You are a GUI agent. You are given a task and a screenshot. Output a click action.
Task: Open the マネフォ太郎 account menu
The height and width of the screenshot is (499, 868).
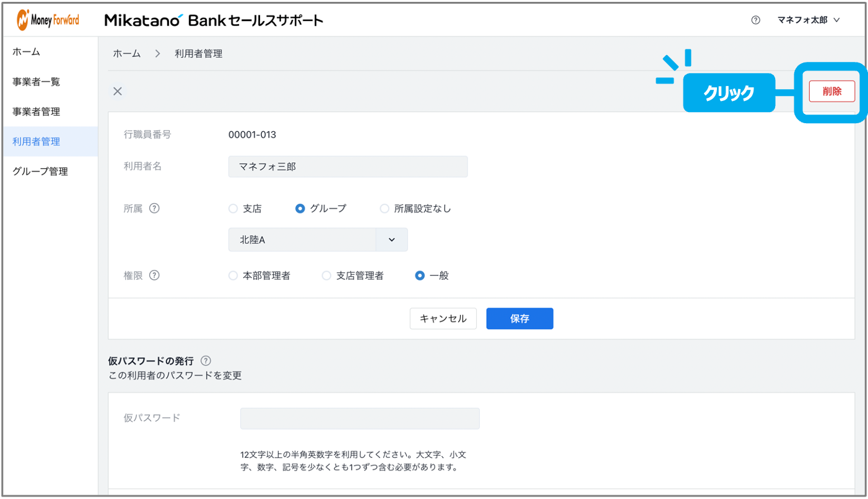(809, 20)
